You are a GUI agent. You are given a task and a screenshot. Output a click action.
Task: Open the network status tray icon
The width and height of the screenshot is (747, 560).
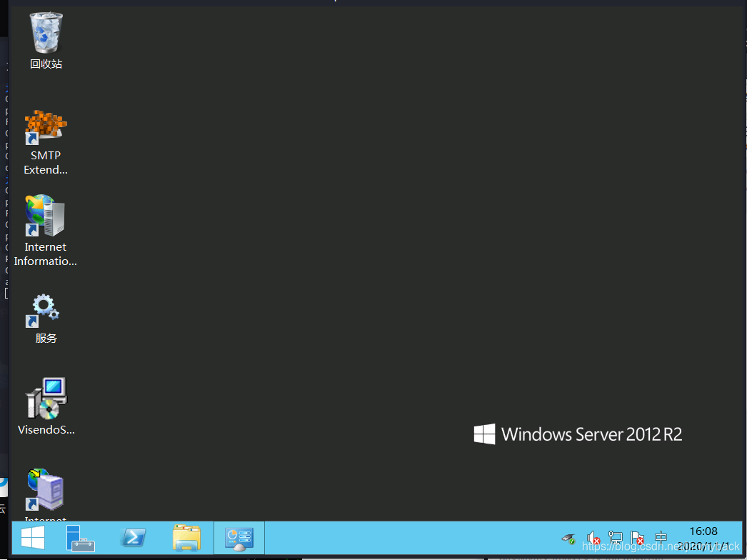click(x=615, y=538)
